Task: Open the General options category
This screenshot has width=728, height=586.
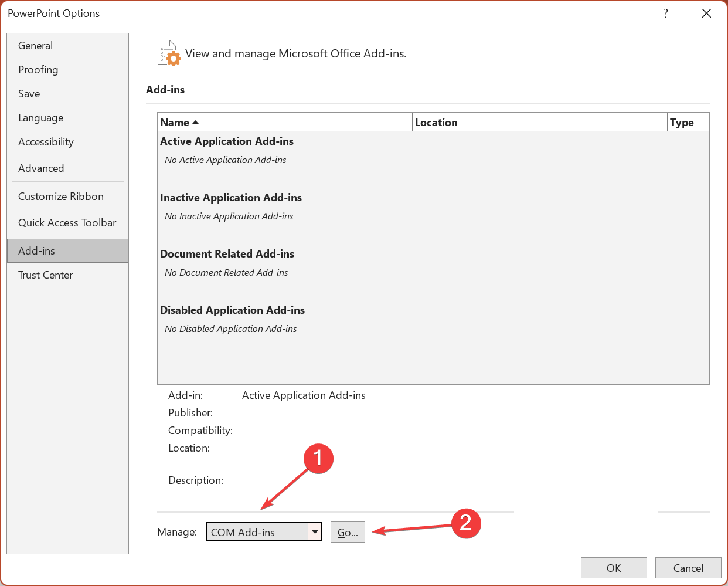Action: point(67,46)
